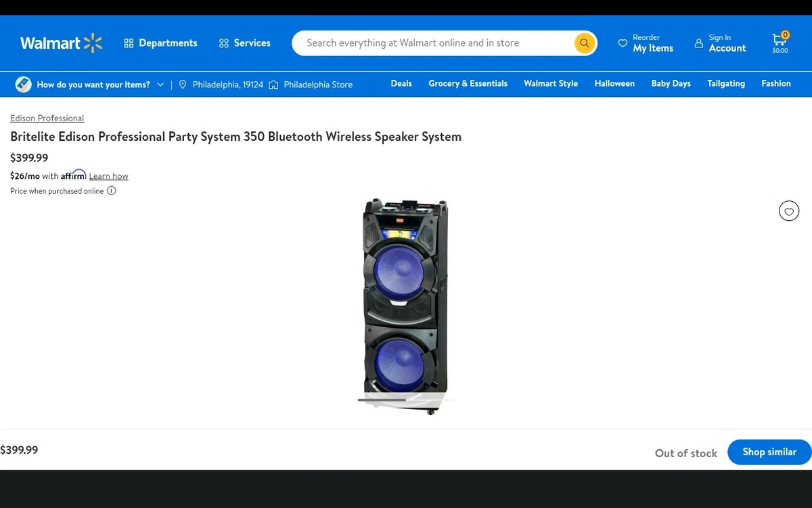Click the Walmart spark logo

coord(93,43)
